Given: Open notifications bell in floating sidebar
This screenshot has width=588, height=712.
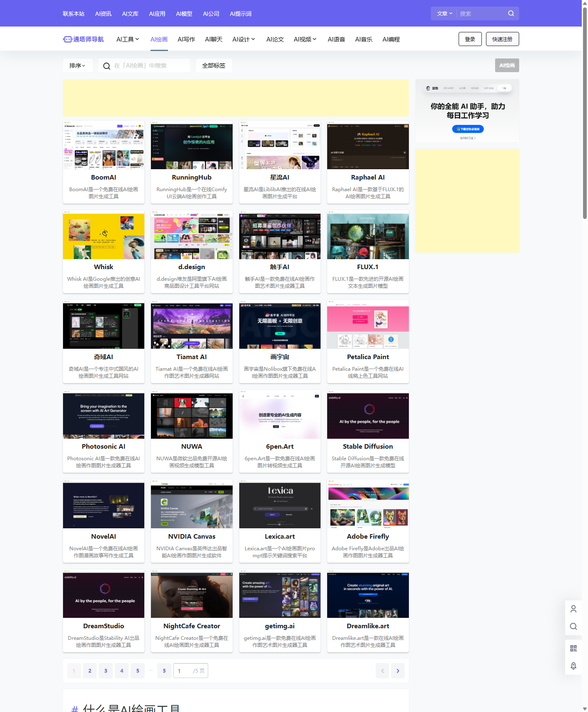Looking at the screenshot, I should 573,666.
